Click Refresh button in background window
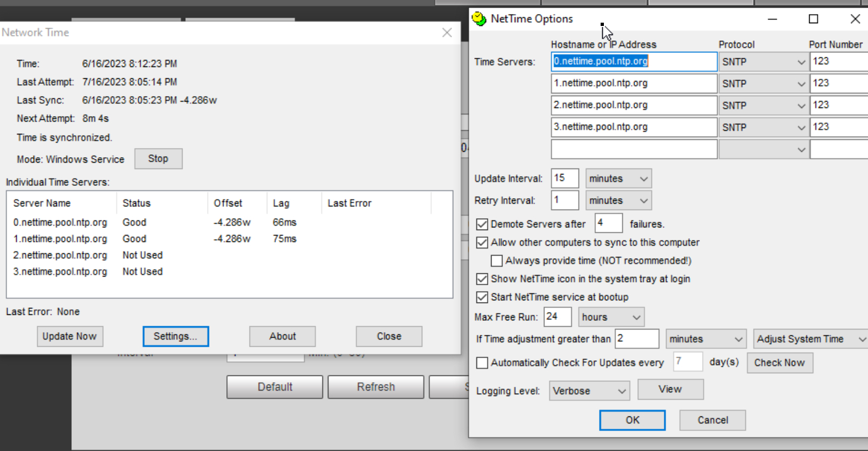 coord(376,387)
